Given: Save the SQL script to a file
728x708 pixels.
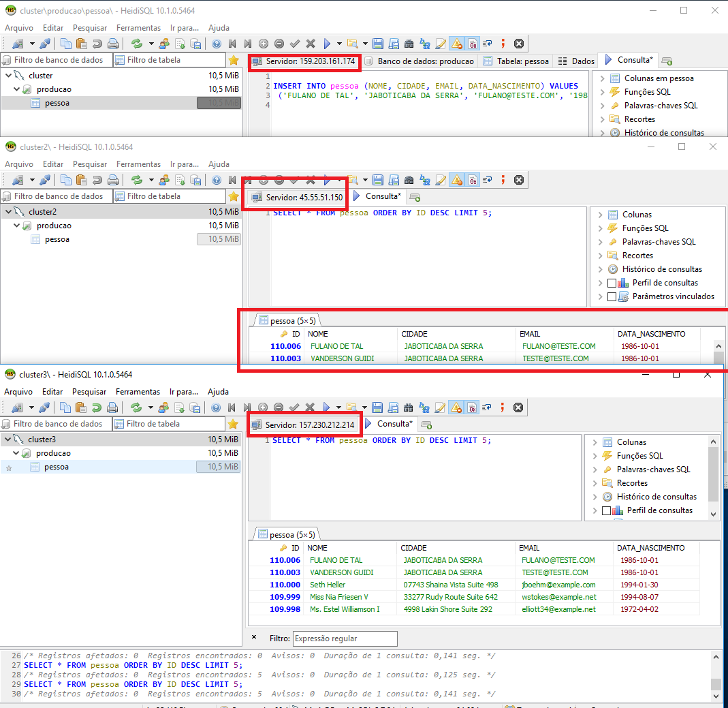Looking at the screenshot, I should (378, 43).
